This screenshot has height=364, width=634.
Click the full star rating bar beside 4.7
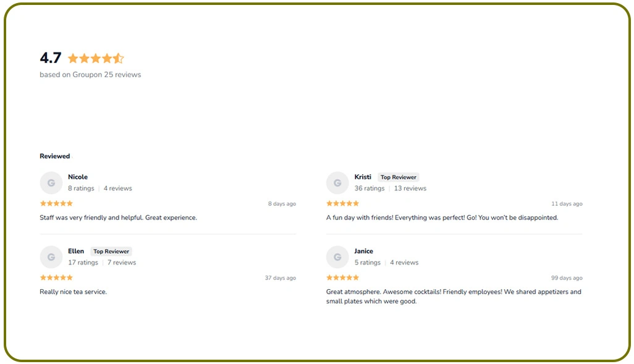tap(96, 57)
